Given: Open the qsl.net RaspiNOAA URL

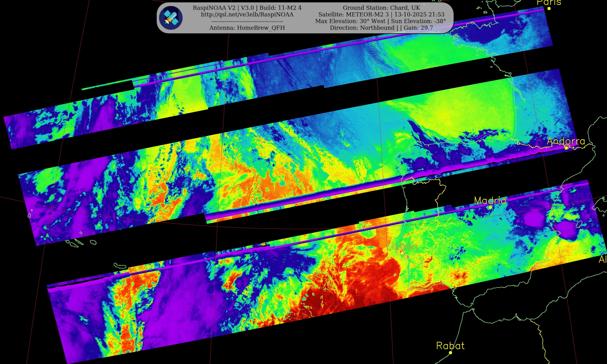Looking at the screenshot, I should (247, 15).
